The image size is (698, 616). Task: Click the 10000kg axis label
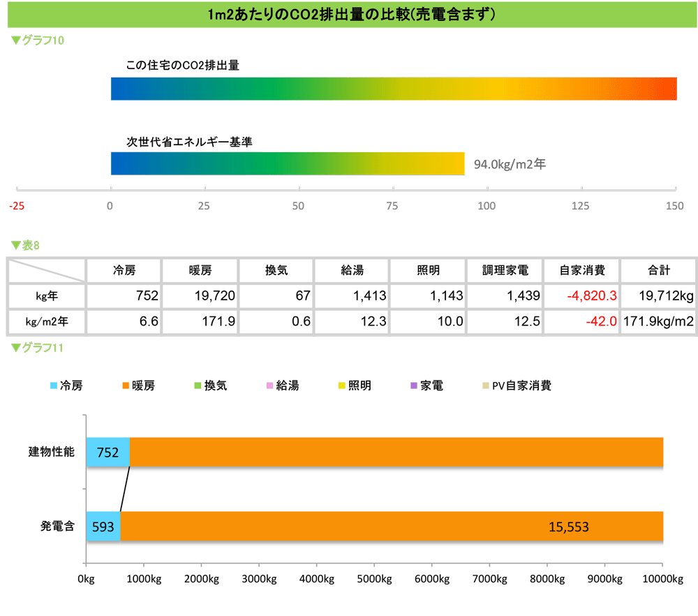(663, 579)
